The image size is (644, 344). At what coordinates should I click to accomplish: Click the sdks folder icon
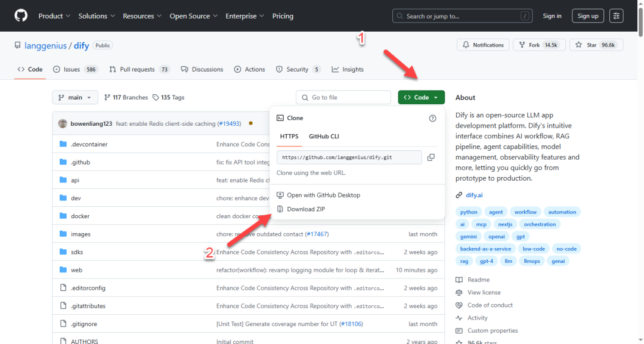pos(63,252)
